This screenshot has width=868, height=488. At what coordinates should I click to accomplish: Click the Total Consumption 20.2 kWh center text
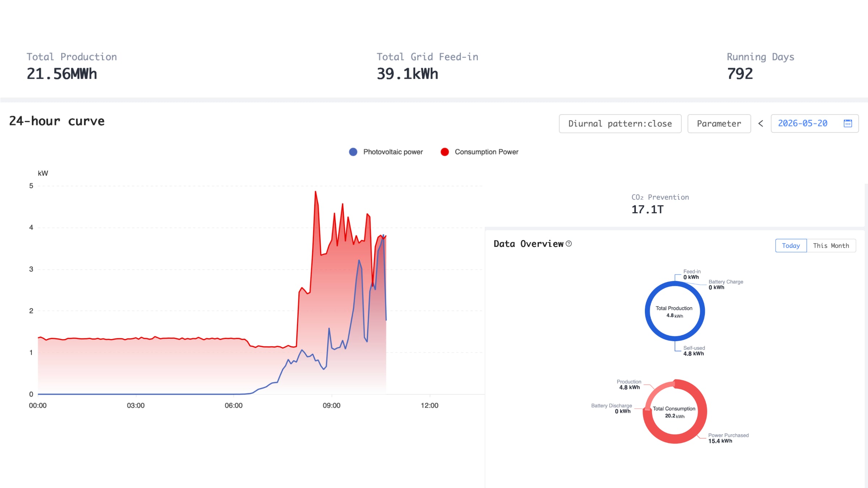674,412
